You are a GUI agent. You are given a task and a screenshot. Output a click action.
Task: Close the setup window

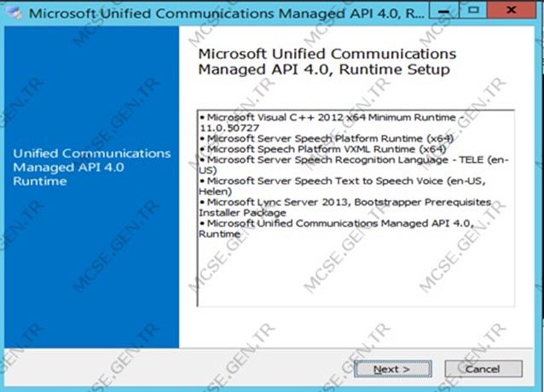tap(511, 10)
